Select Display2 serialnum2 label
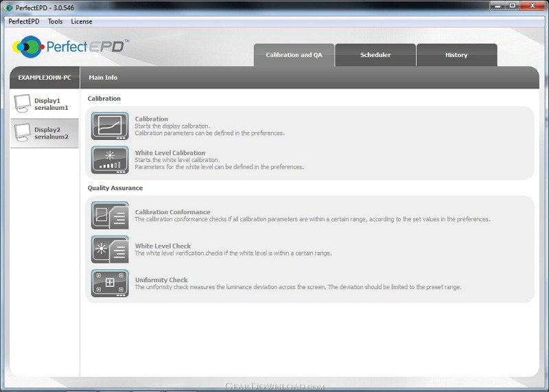Viewport: 549px width, 392px height. 51,133
